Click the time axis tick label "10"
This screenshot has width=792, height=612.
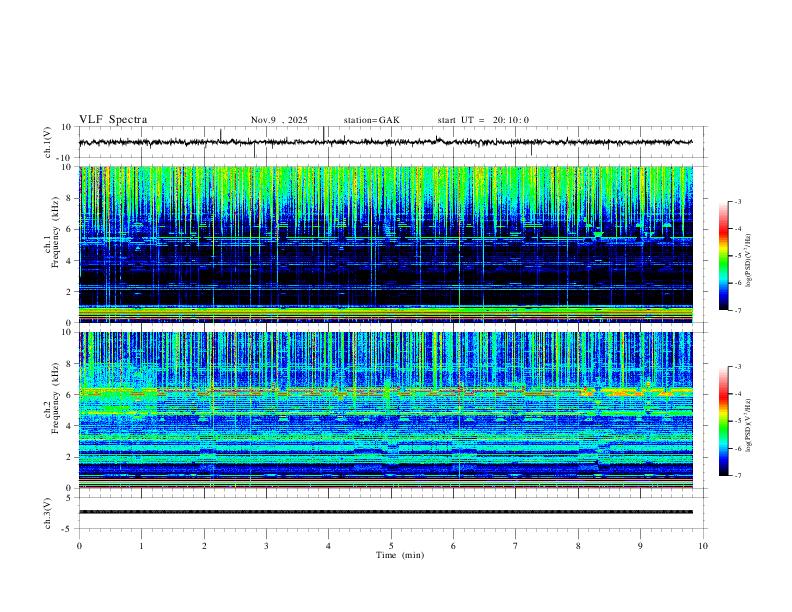tap(703, 546)
